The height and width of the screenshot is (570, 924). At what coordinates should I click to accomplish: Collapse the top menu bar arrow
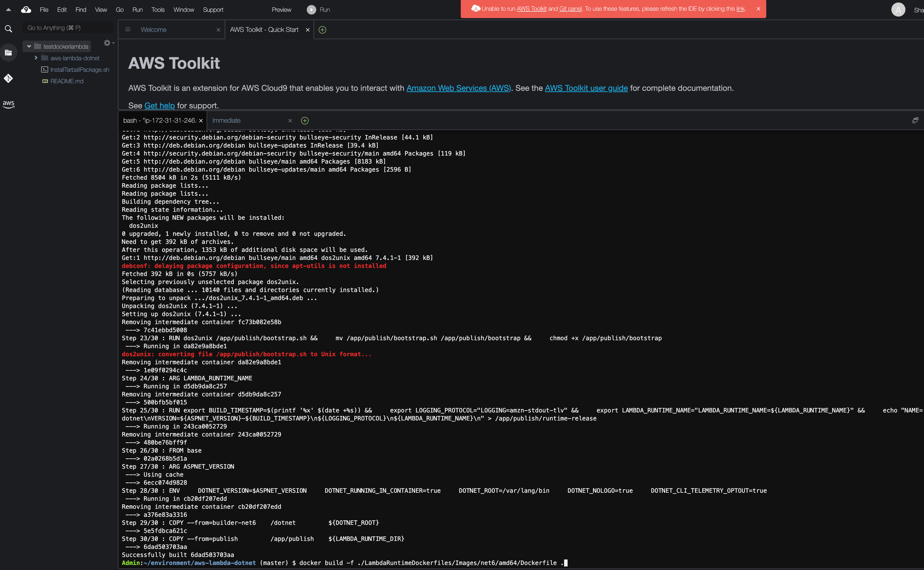[8, 10]
